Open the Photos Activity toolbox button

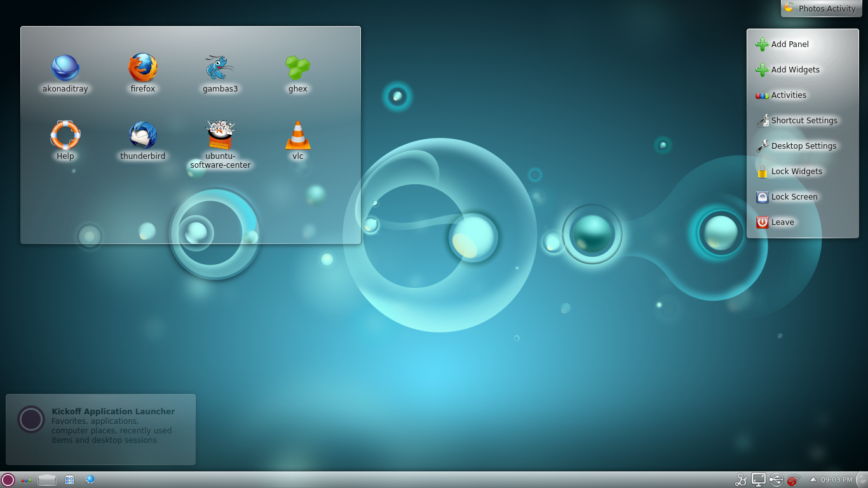tap(821, 8)
